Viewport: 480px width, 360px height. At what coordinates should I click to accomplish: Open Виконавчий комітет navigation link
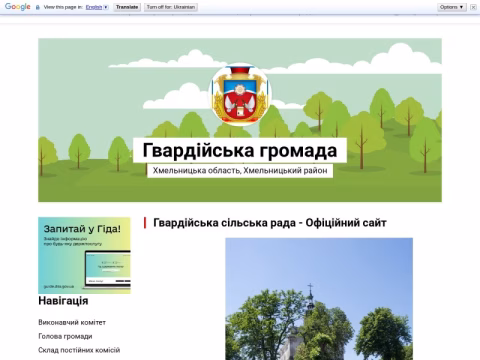click(72, 322)
